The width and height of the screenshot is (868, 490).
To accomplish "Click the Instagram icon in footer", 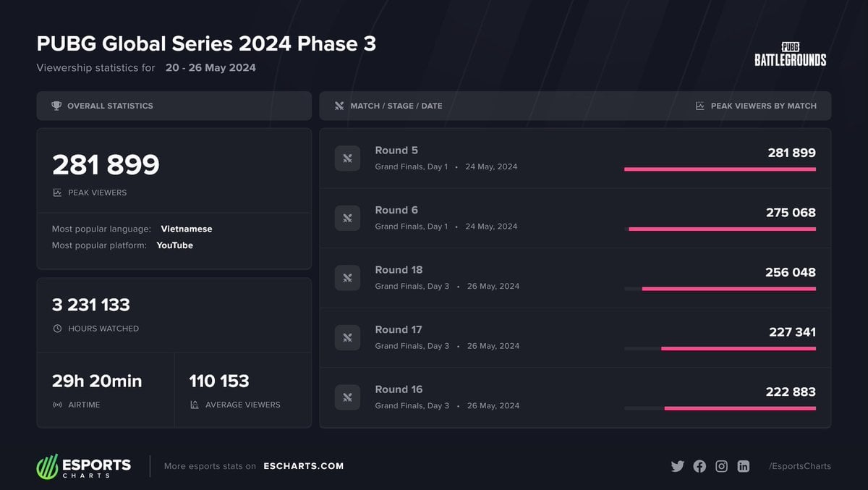I will coord(721,466).
